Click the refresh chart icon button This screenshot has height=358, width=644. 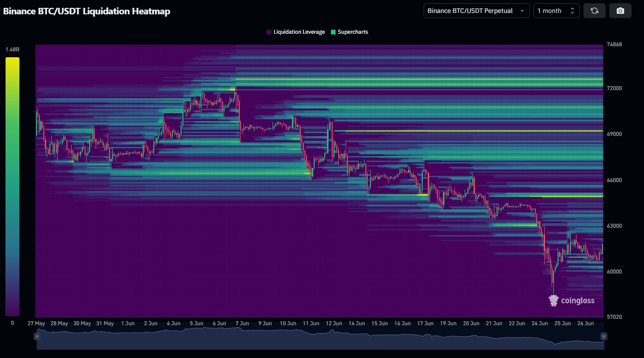595,11
